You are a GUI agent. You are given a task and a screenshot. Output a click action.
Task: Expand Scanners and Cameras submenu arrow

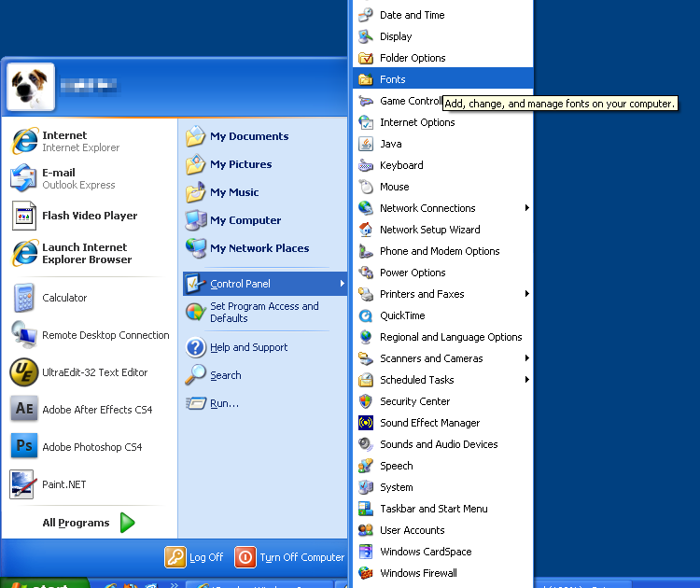526,358
